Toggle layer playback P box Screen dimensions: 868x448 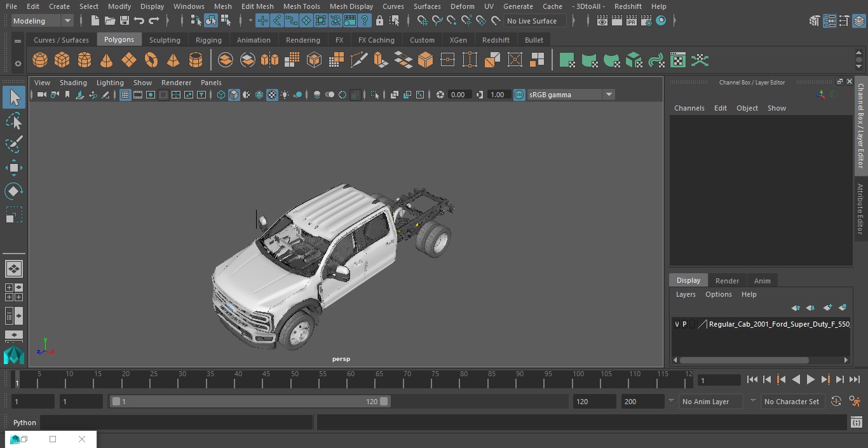(x=684, y=324)
